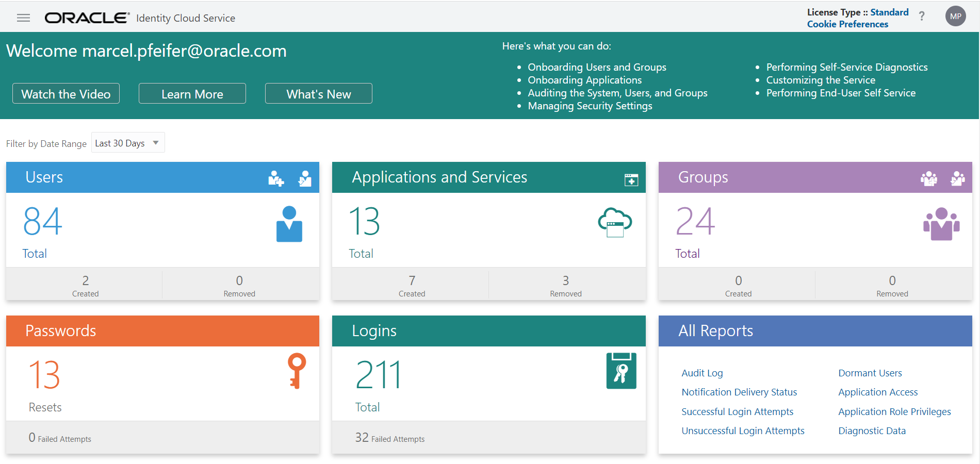This screenshot has width=980, height=464.
Task: Open the Dormant Users report
Action: click(870, 373)
